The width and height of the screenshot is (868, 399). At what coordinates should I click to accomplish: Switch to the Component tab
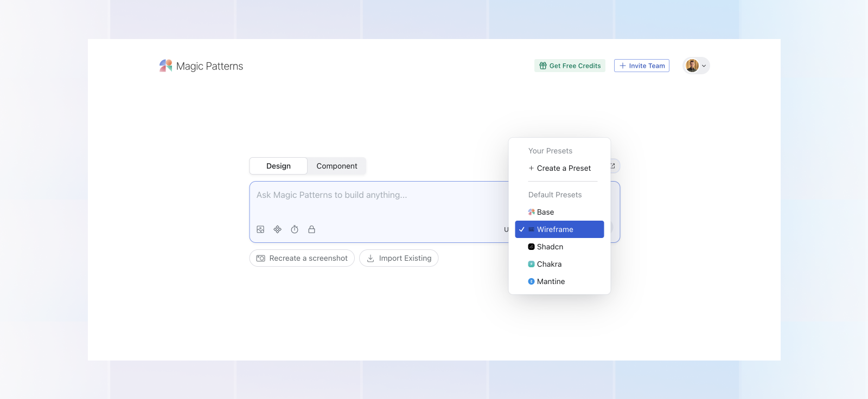(x=337, y=166)
